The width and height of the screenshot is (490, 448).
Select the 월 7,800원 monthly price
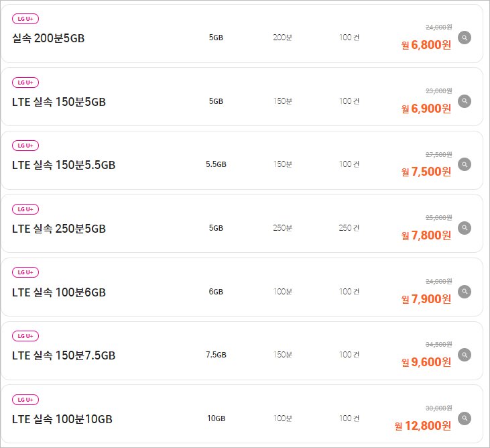click(x=426, y=235)
